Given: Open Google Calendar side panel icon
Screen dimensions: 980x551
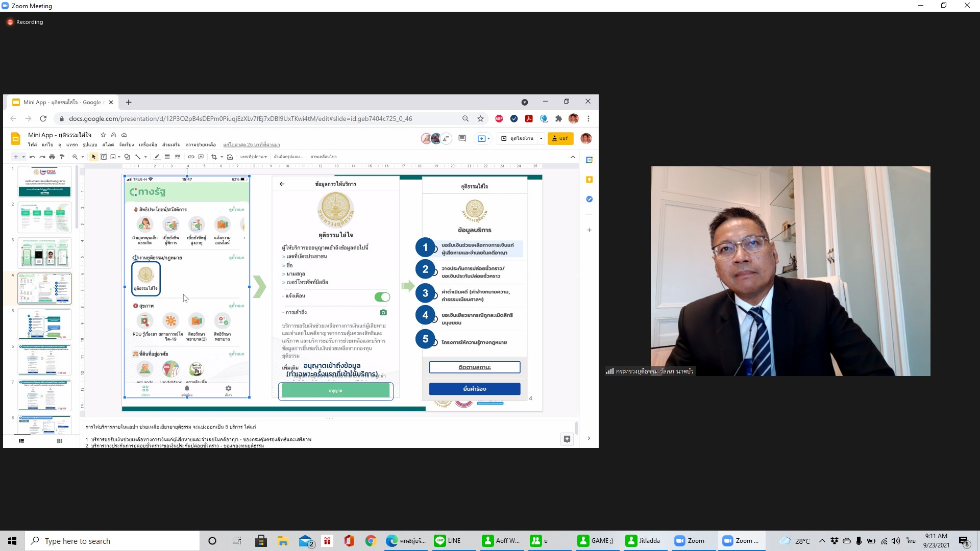Looking at the screenshot, I should 589,160.
